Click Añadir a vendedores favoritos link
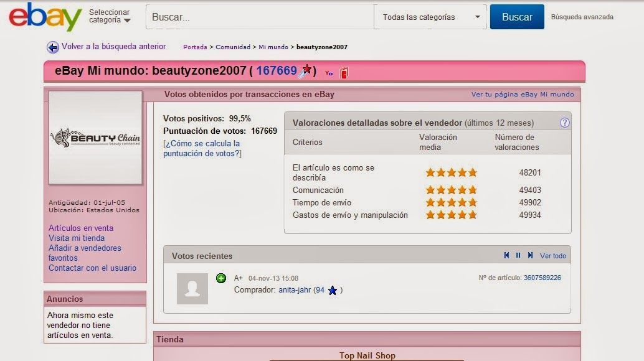This screenshot has width=644, height=361. (85, 253)
